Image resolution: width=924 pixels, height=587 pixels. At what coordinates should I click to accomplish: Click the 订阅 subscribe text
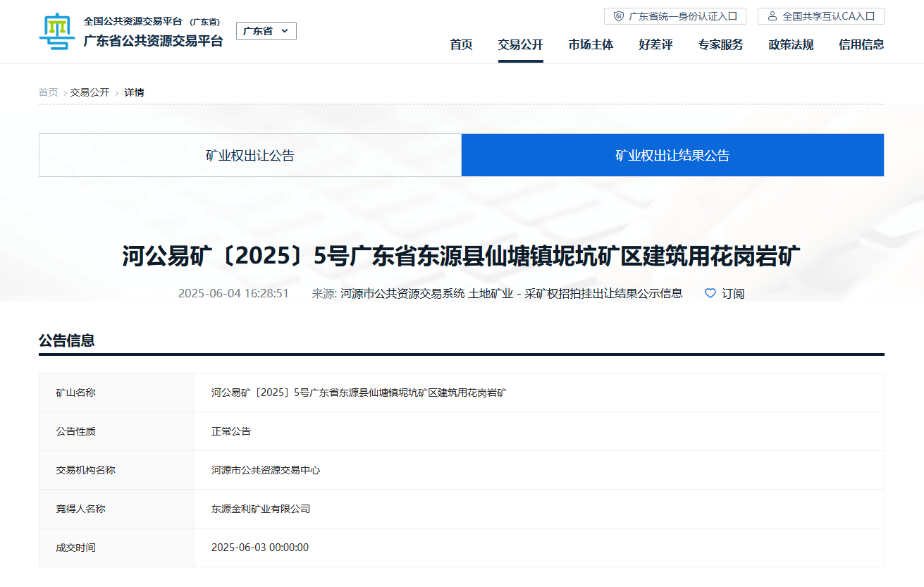tap(733, 294)
